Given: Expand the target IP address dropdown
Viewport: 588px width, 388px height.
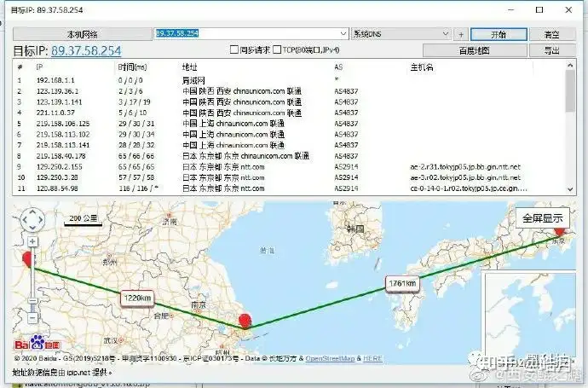Looking at the screenshot, I should tap(343, 34).
